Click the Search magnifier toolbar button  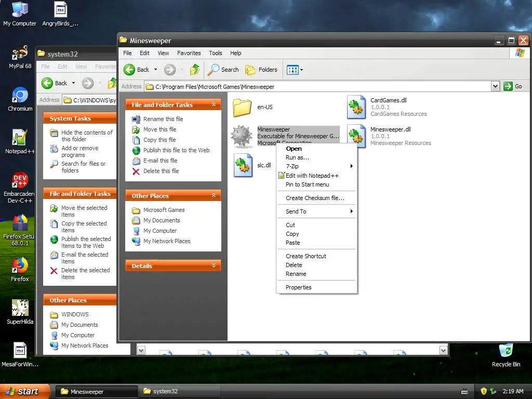tap(223, 70)
